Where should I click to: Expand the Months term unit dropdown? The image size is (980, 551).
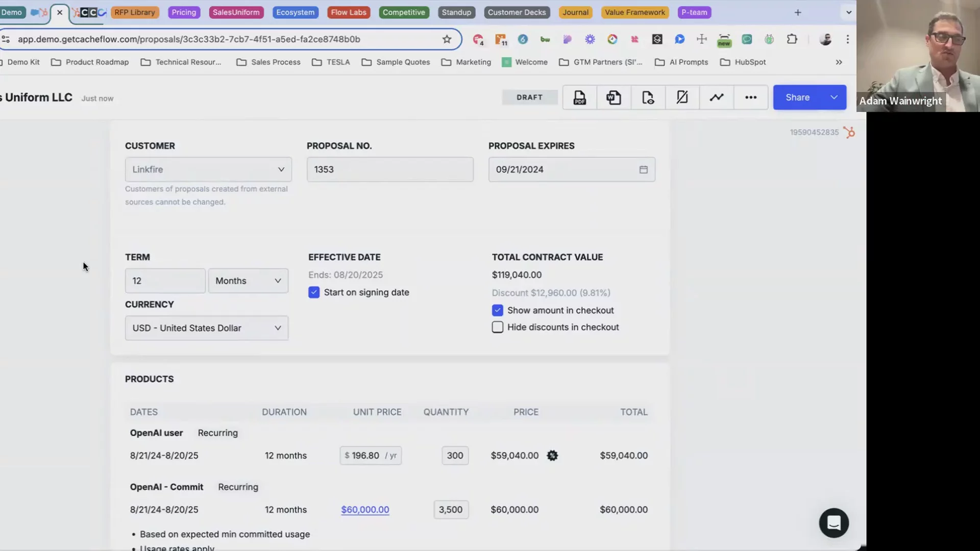[x=248, y=281]
